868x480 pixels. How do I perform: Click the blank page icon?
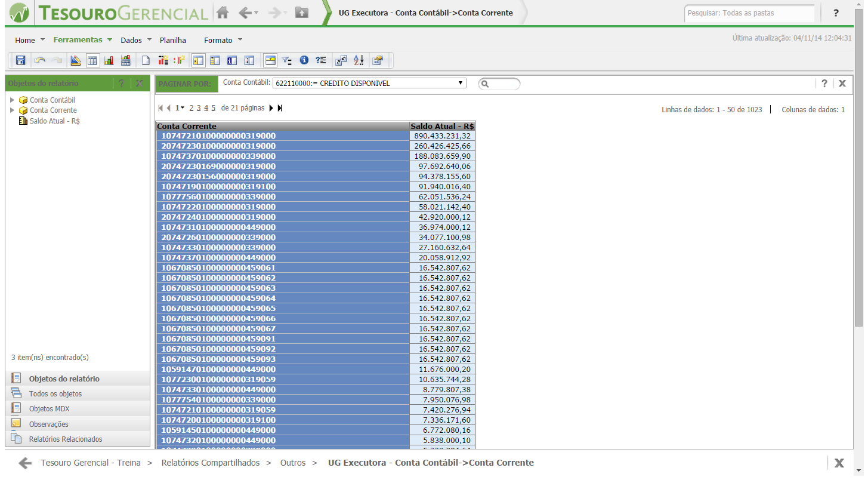point(146,60)
